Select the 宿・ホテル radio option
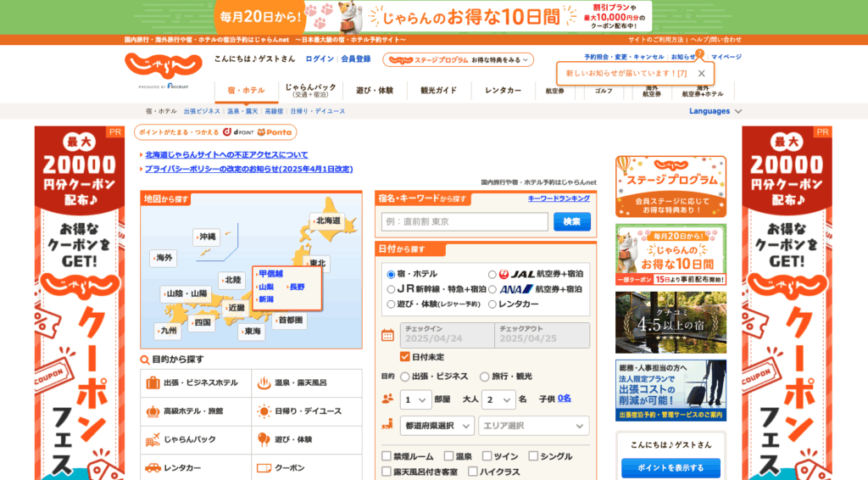This screenshot has height=480, width=868. (391, 274)
